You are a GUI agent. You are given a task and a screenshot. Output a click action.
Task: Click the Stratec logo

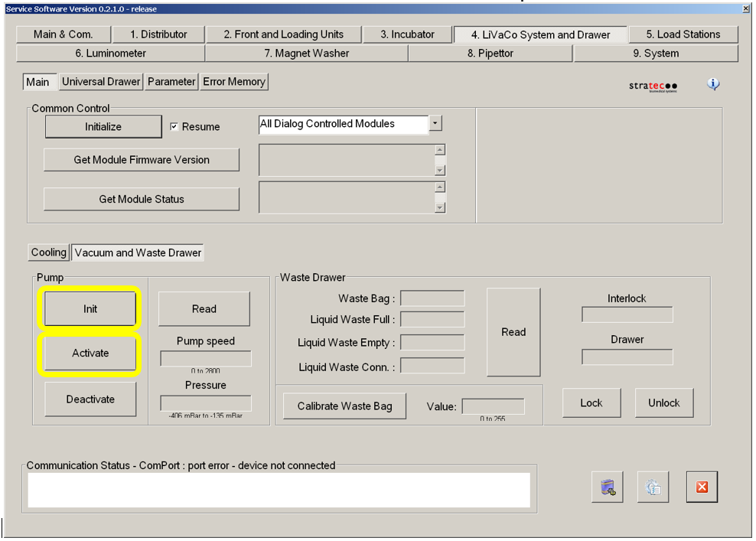pos(653,86)
